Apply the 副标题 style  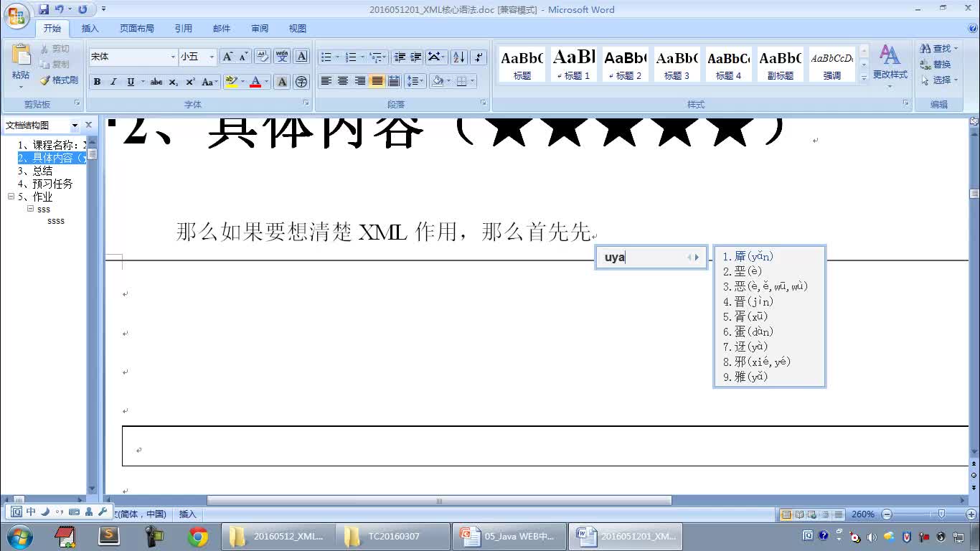(781, 64)
